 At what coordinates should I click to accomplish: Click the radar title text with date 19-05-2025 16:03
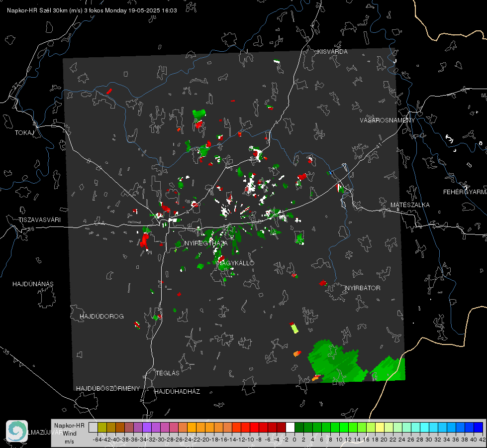pyautogui.click(x=92, y=10)
